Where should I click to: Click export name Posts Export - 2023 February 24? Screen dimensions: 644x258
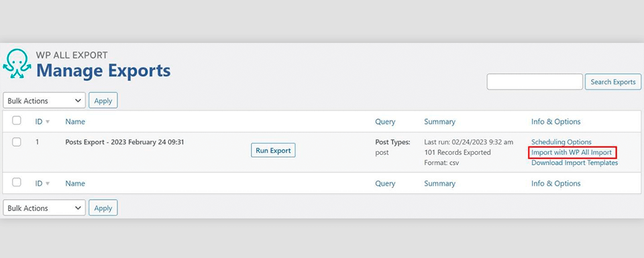coord(125,142)
